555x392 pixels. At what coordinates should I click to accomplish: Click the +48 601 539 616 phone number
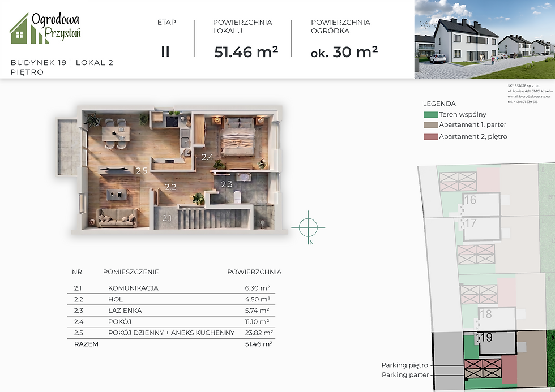[x=526, y=102]
